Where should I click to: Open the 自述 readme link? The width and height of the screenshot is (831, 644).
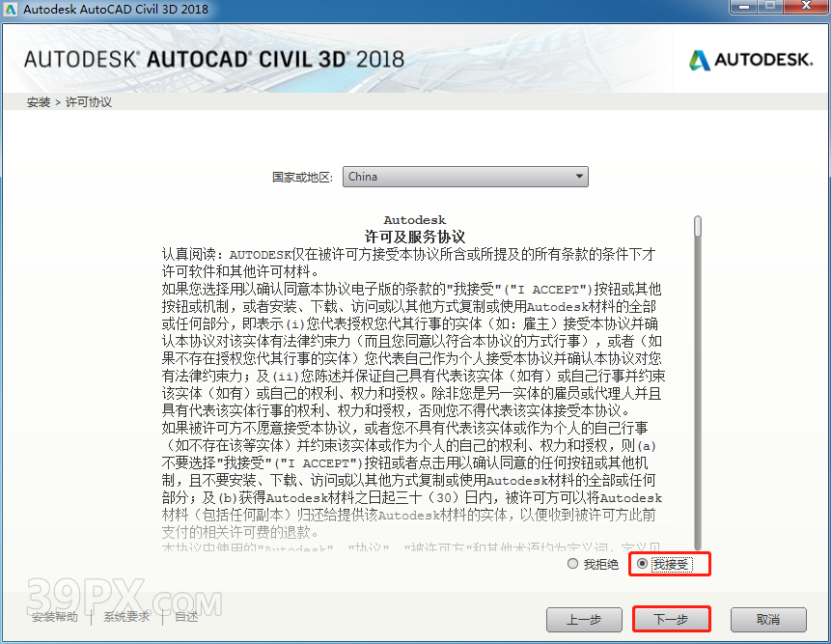186,617
